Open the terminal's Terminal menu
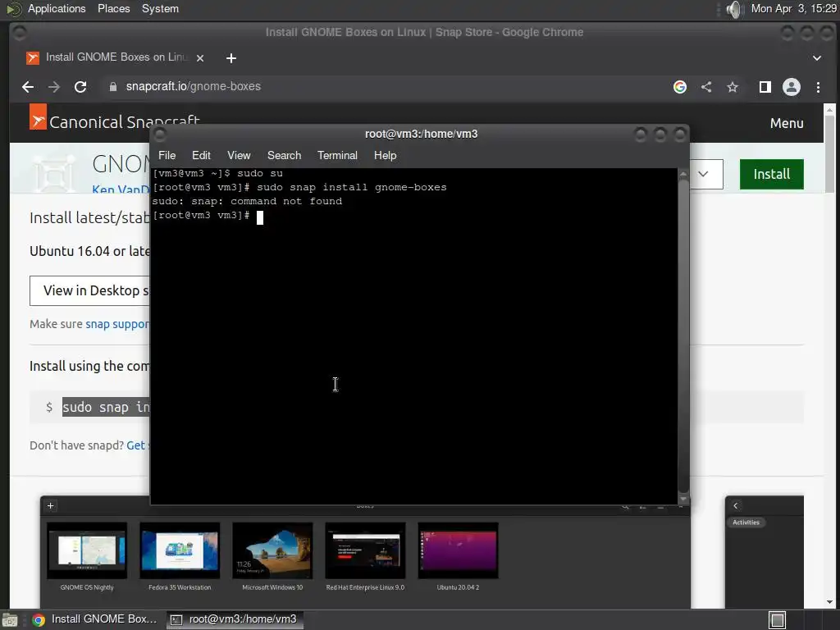 (337, 155)
